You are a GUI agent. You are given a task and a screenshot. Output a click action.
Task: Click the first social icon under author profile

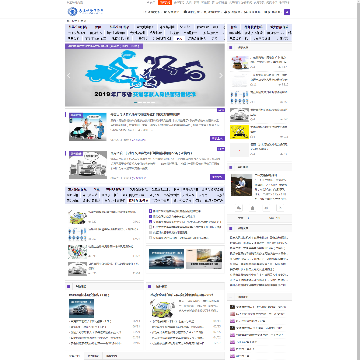tap(239, 208)
